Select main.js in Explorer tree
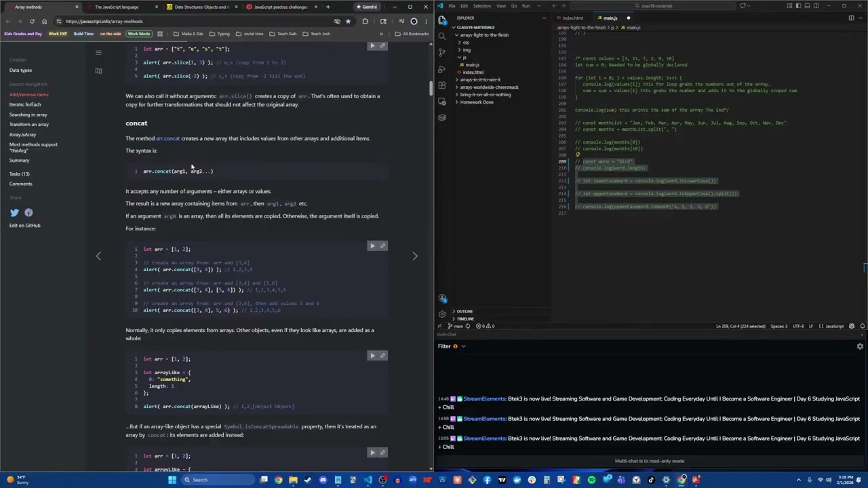Image resolution: width=868 pixels, height=488 pixels. [472, 64]
